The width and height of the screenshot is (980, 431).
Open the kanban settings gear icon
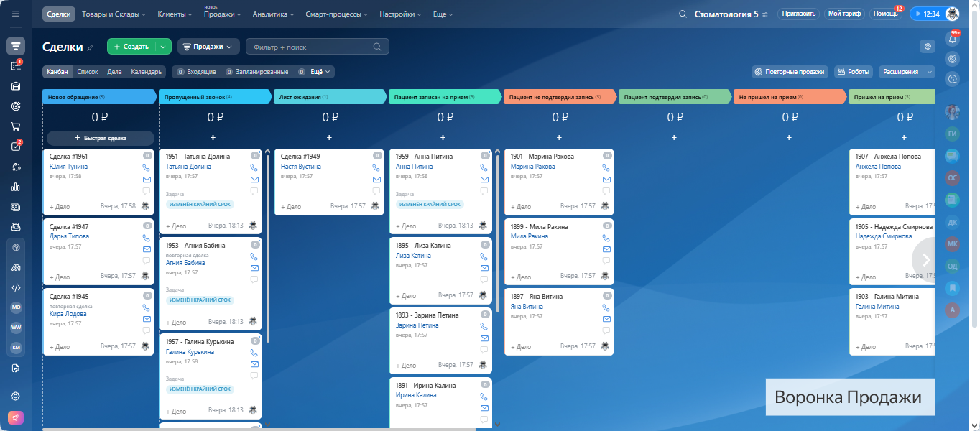click(x=928, y=46)
